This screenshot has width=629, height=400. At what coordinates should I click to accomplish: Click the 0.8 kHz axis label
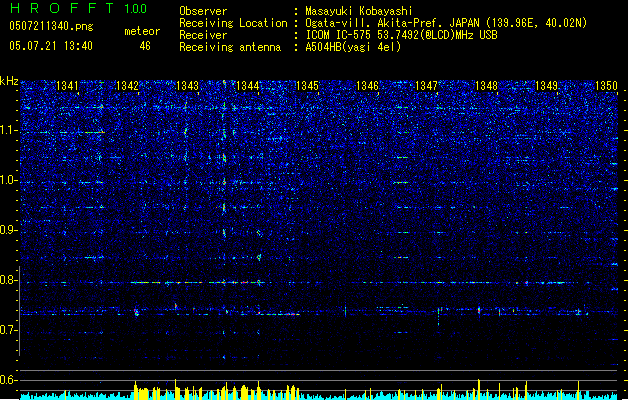(x=9, y=280)
